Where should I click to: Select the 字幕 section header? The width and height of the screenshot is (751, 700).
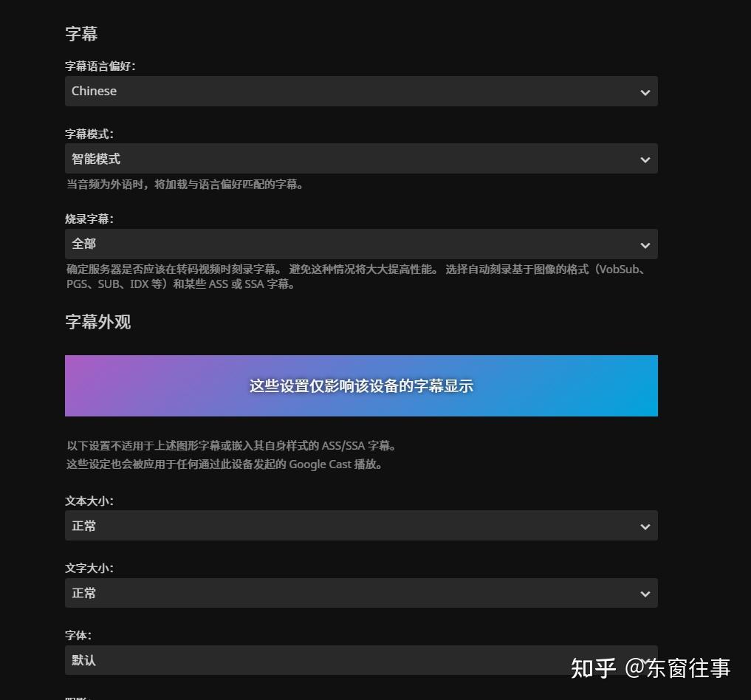click(80, 33)
